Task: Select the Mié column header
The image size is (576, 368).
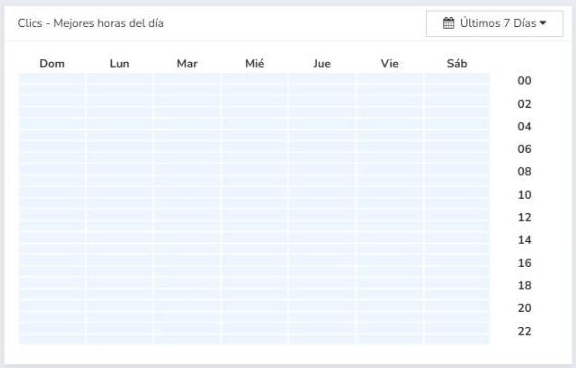Action: pyautogui.click(x=255, y=64)
